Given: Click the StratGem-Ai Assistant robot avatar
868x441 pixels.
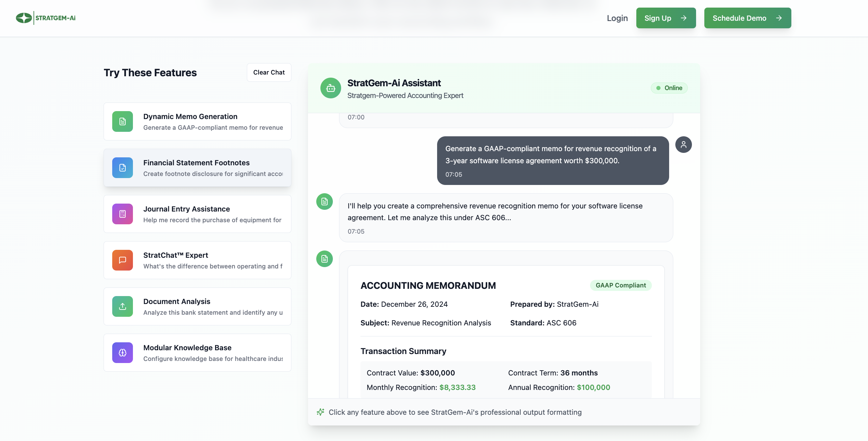Looking at the screenshot, I should click(330, 88).
